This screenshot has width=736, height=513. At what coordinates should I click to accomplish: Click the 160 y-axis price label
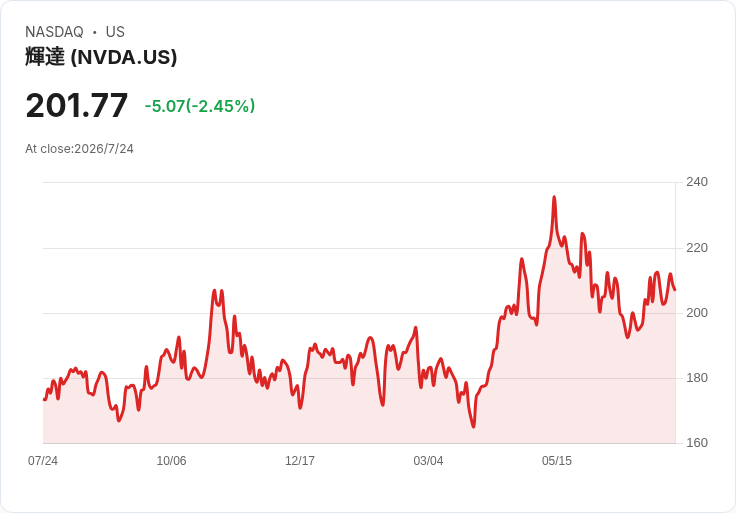point(697,443)
